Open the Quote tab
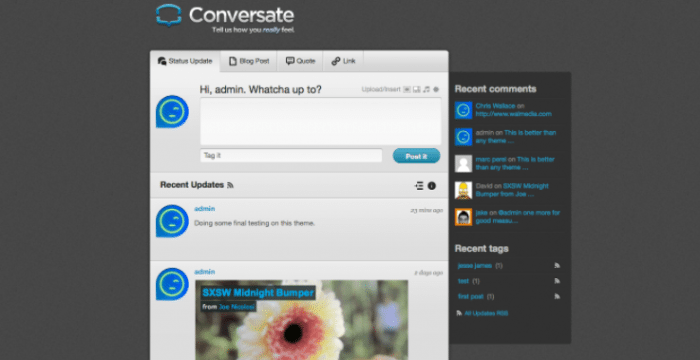Screen dimensions: 700x360 coord(300,61)
